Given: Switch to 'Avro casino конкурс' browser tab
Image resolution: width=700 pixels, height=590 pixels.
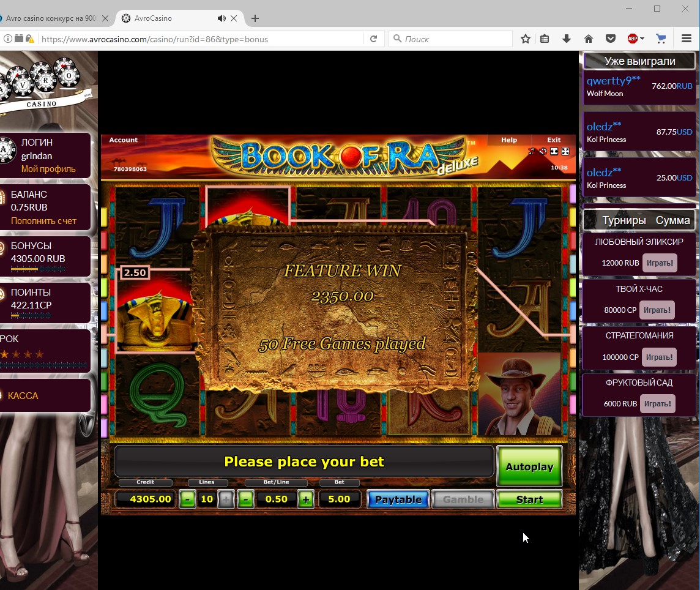Looking at the screenshot, I should 50,18.
